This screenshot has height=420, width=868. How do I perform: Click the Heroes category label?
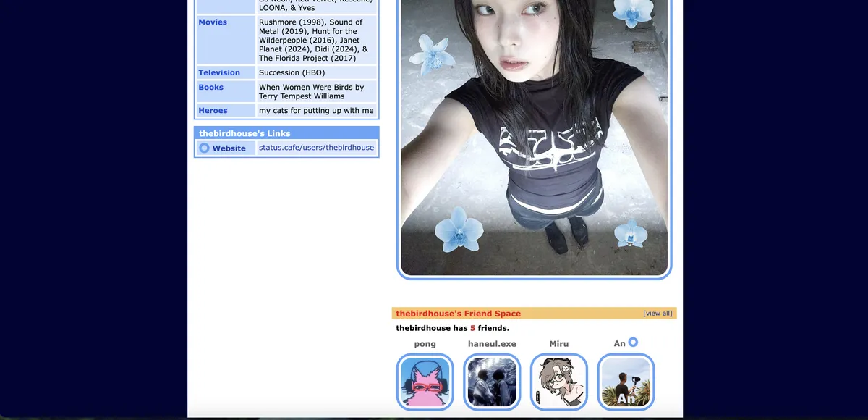point(213,111)
